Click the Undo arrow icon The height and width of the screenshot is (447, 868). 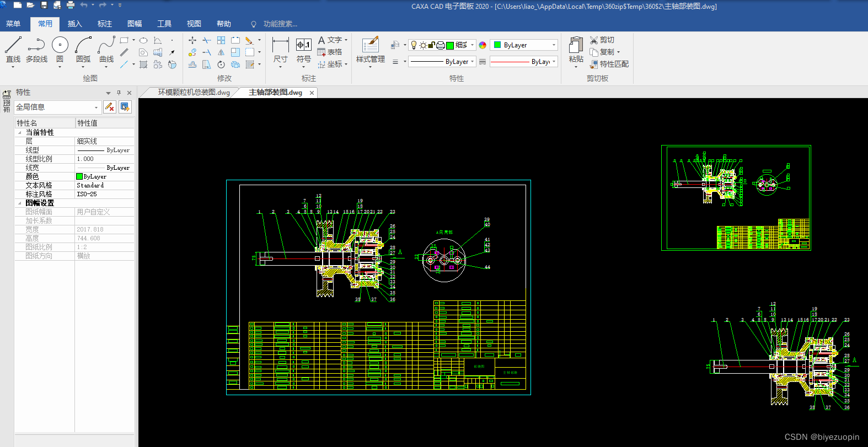point(84,5)
